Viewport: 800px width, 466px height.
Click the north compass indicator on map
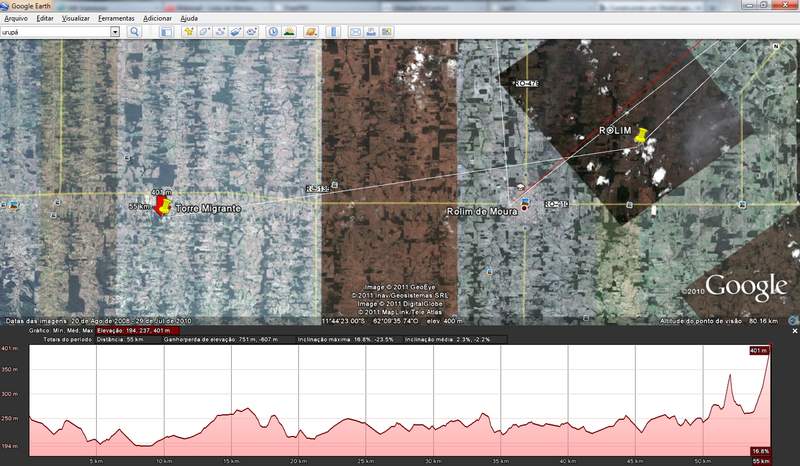[776, 46]
